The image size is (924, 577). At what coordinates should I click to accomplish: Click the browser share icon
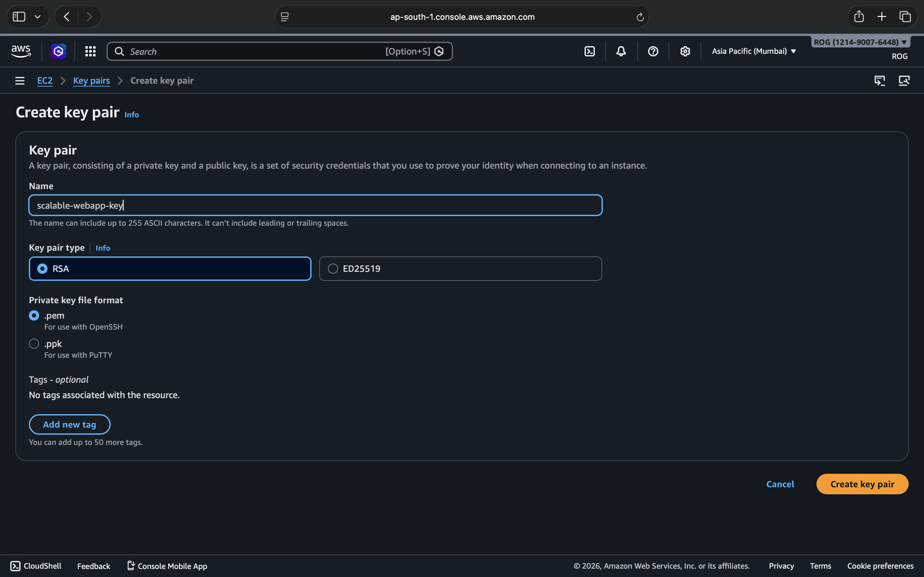pyautogui.click(x=859, y=16)
